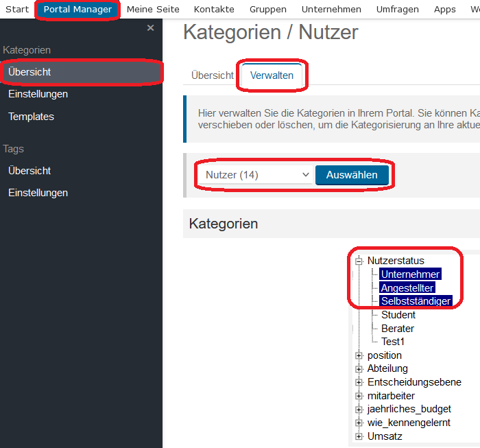
Task: Select Übersicht under Kategorien in sidebar
Action: (x=82, y=72)
